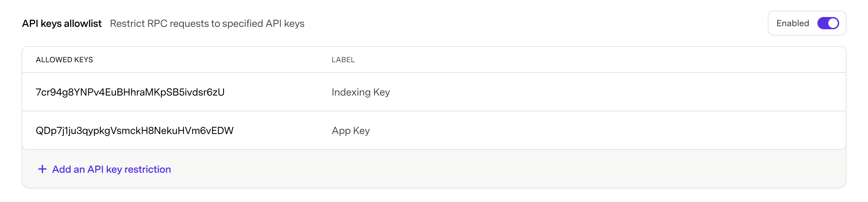Screen dimensions: 868x202
Task: Click key QDp7j1ju3qypkgVsmckH8NekuHVm6vEDW
Action: pos(135,130)
